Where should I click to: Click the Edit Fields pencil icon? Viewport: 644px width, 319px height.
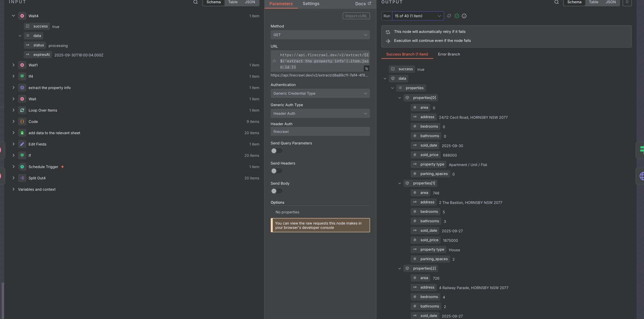(x=22, y=144)
